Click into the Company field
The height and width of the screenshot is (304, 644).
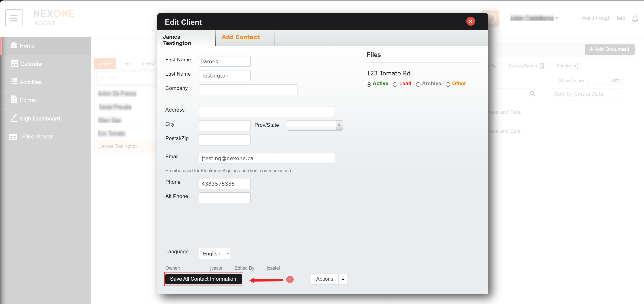[x=248, y=90]
